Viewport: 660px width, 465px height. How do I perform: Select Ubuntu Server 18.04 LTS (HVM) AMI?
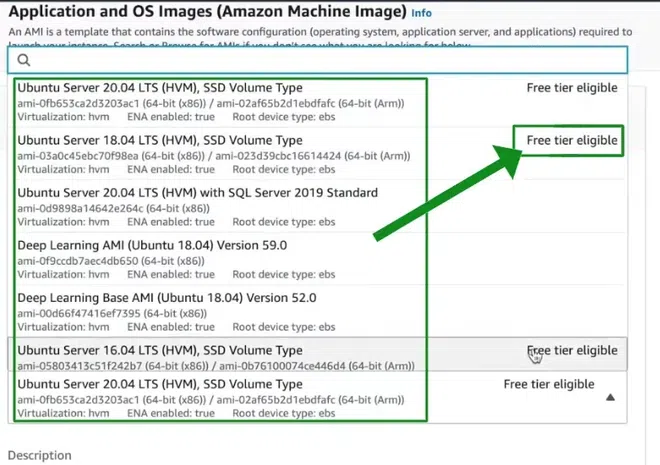coord(317,154)
